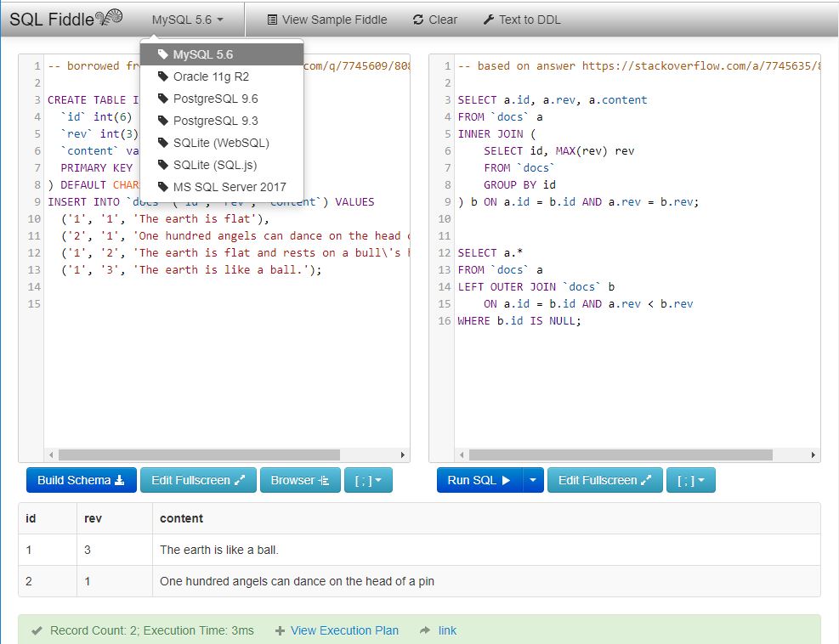839x644 pixels.
Task: Select MySQL 5.6 in the menu
Action: click(222, 54)
